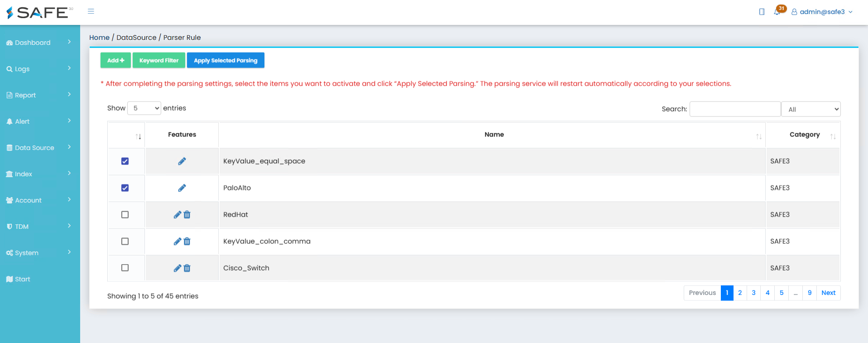This screenshot has width=868, height=343.
Task: Open the All category filter dropdown
Action: click(x=811, y=109)
